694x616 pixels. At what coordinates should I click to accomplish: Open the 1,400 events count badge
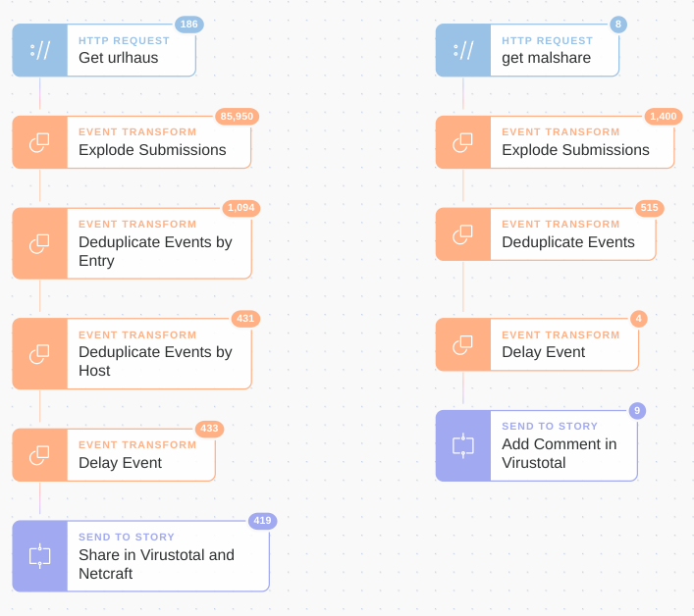(663, 117)
